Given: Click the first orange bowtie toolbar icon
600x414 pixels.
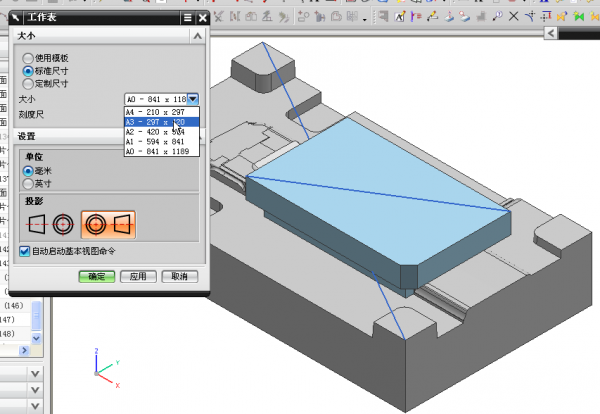Looking at the screenshot, I should pos(562,16).
